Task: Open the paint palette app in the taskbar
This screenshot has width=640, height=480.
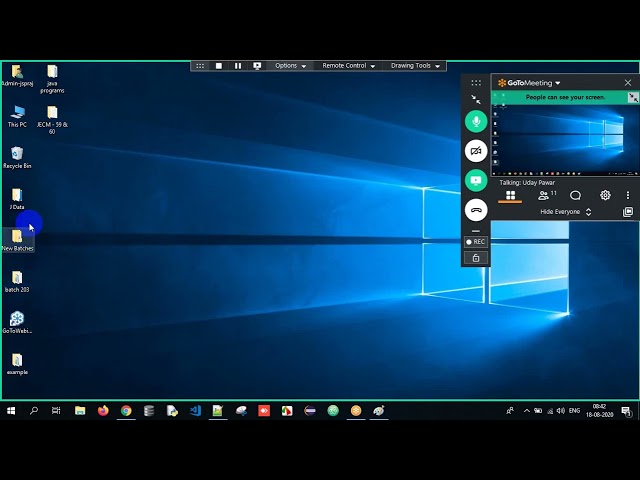Action: (379, 411)
